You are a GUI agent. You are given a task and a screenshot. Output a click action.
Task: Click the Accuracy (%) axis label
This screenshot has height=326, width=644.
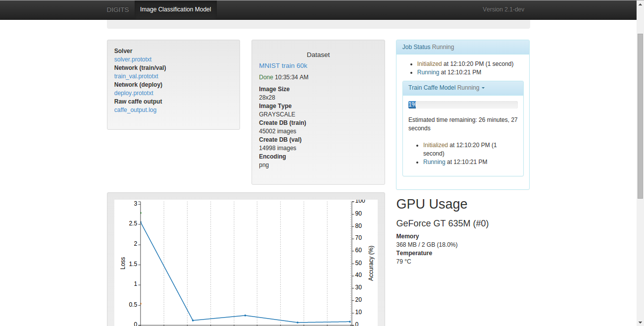(x=371, y=263)
